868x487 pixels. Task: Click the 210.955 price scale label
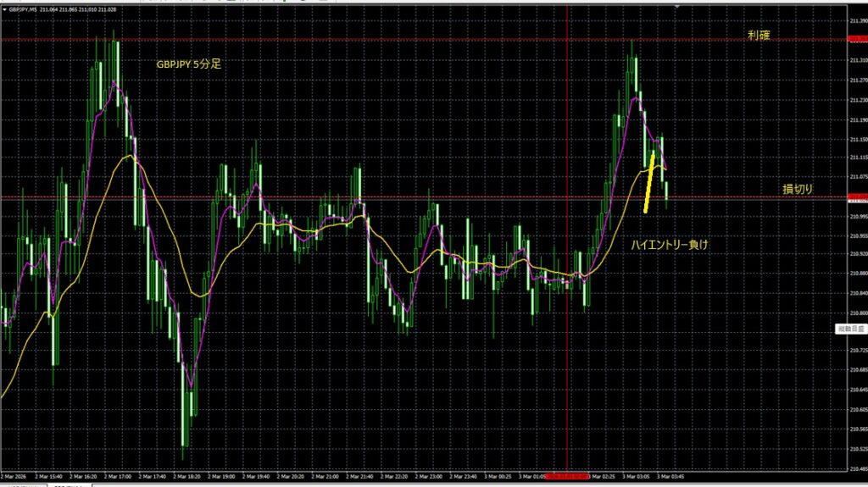click(x=858, y=235)
